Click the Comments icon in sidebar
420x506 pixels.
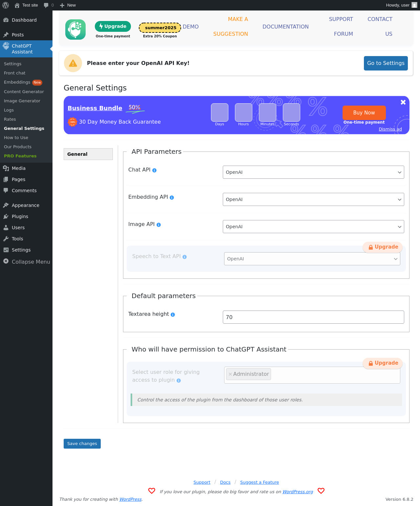6,191
